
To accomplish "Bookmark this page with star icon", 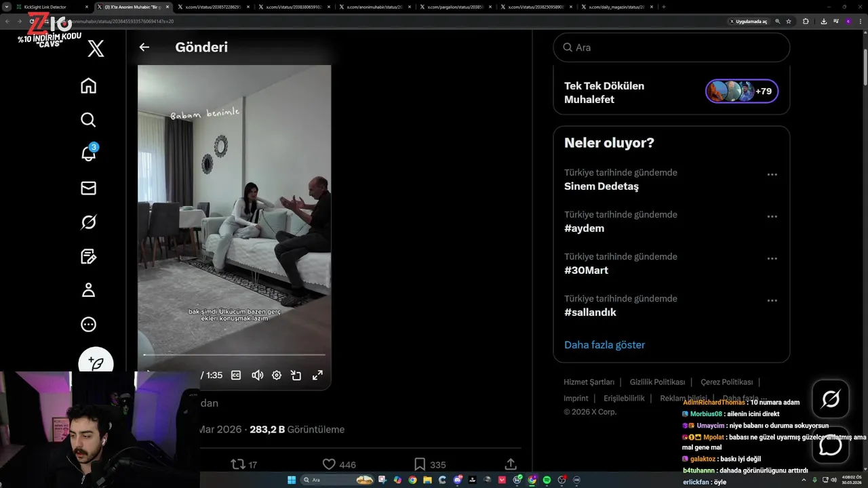I will coord(789,22).
